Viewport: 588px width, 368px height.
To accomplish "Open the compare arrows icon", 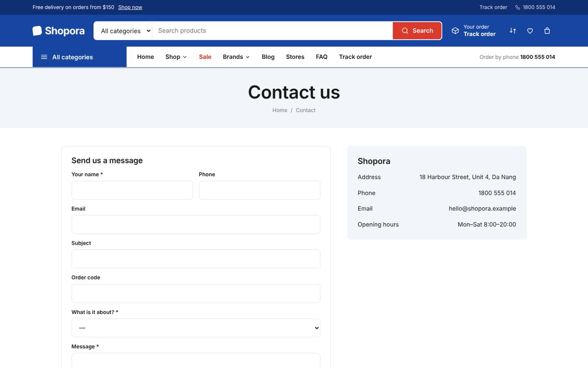I will [x=513, y=30].
